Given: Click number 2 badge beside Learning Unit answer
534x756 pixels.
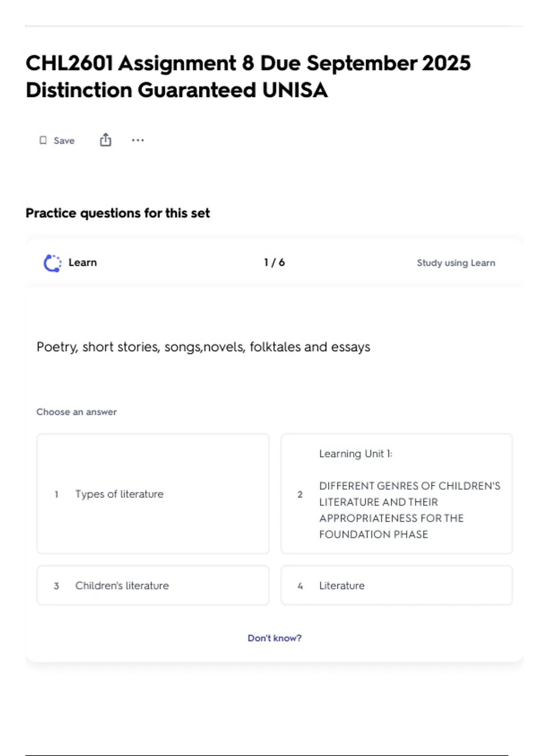Looking at the screenshot, I should (300, 495).
